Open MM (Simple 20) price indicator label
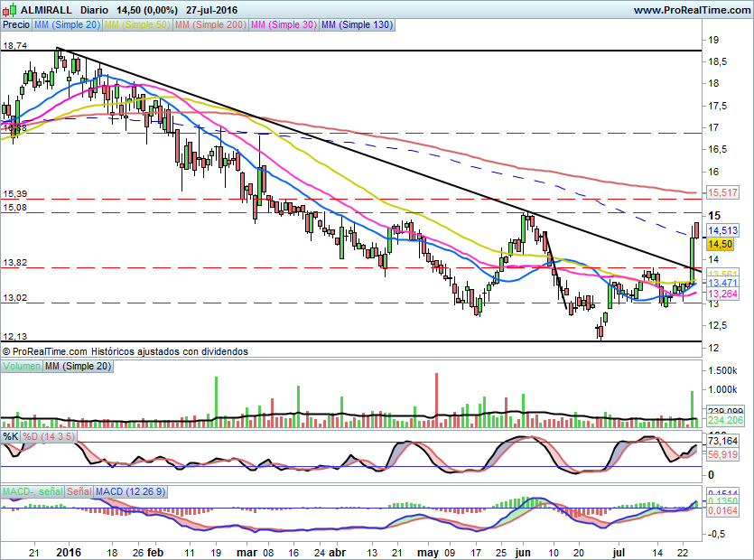This screenshot has width=754, height=560. pyautogui.click(x=68, y=24)
